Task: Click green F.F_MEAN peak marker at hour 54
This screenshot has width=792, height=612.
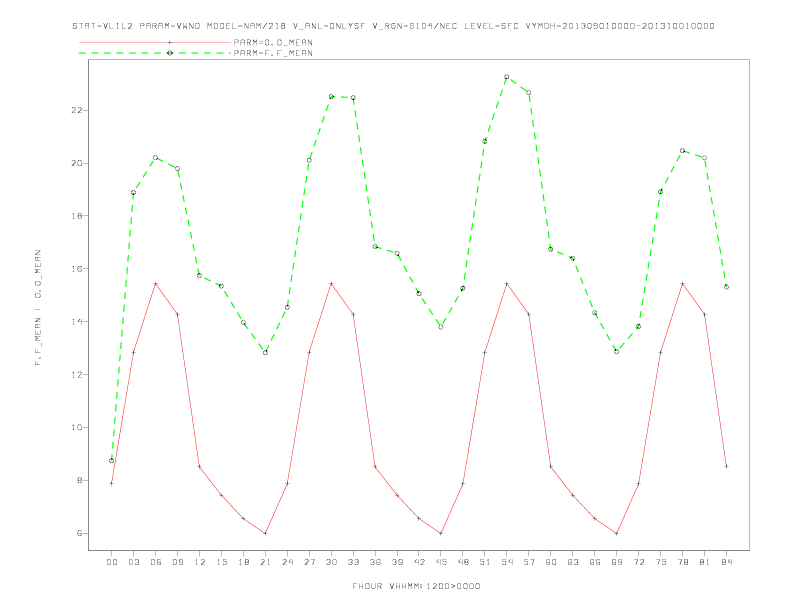Action: (507, 77)
